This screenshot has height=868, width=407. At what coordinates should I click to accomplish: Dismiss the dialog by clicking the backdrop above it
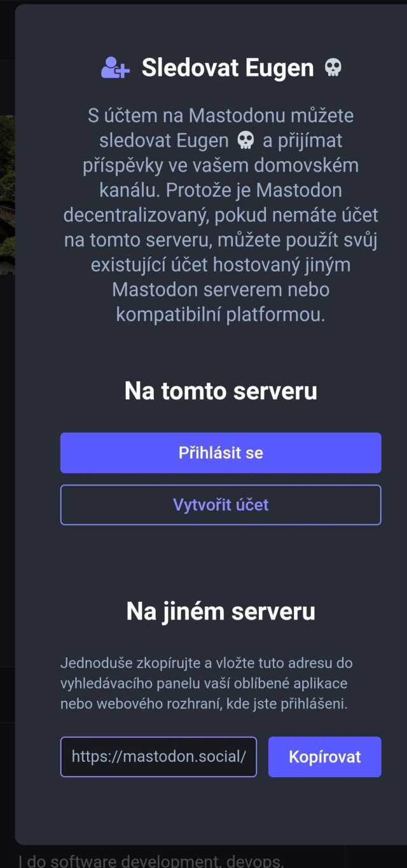point(203,2)
